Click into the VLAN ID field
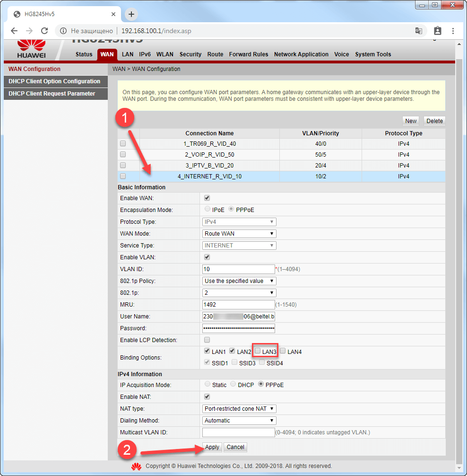Viewport: 467px width, 476px height. [x=238, y=269]
